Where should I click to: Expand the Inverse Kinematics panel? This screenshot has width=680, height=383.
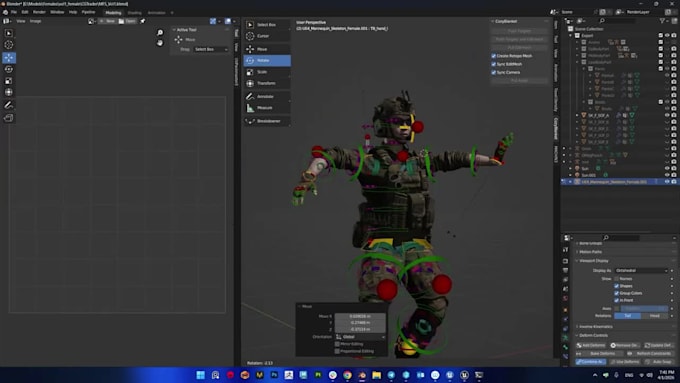(596, 327)
